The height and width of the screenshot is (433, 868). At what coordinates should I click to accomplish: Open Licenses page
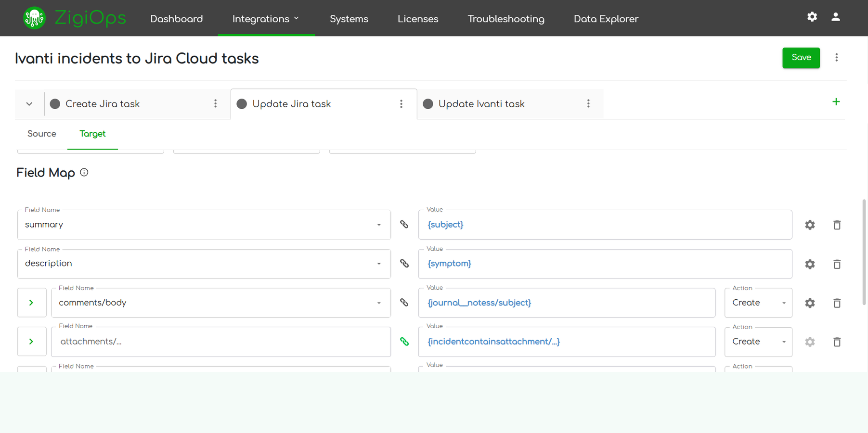pyautogui.click(x=418, y=19)
